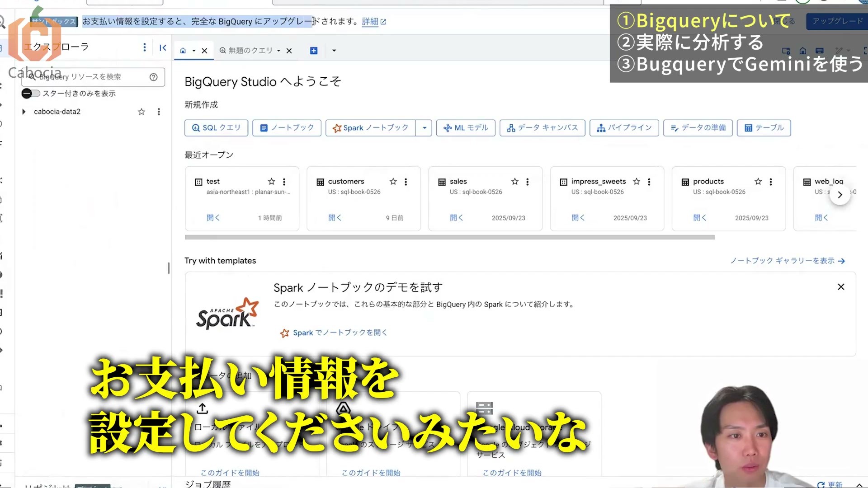Collapse the explorer panel

(163, 47)
